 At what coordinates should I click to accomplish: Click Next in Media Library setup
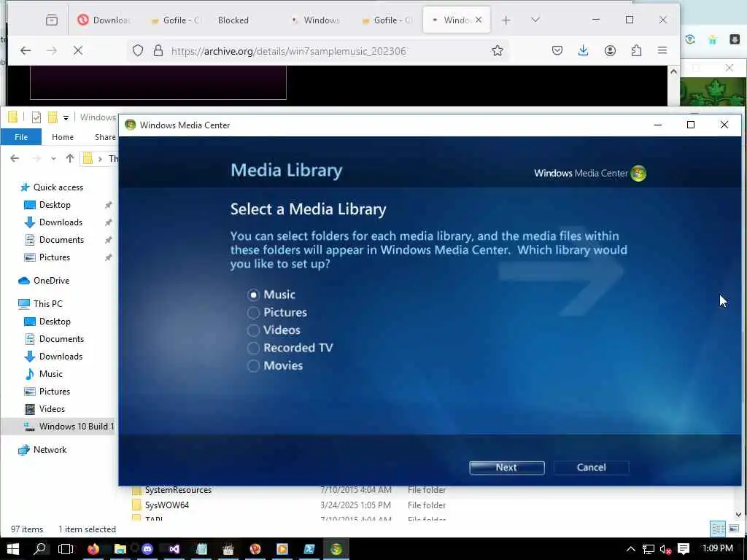click(x=506, y=467)
